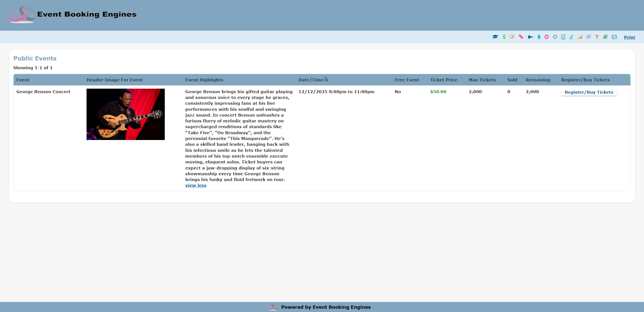This screenshot has height=312, width=644.
Task: Click the George Benson concert thumbnail image
Action: click(x=126, y=114)
